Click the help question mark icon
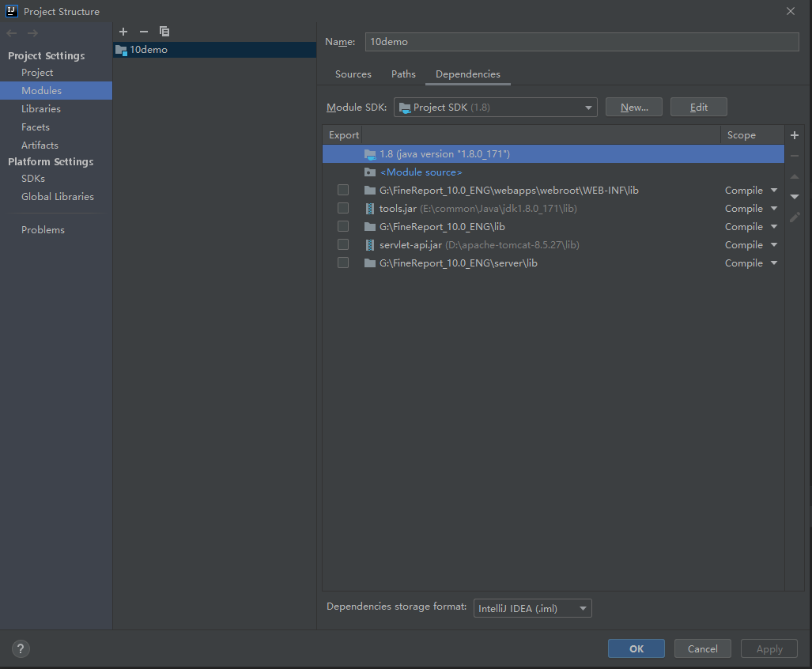 point(21,648)
